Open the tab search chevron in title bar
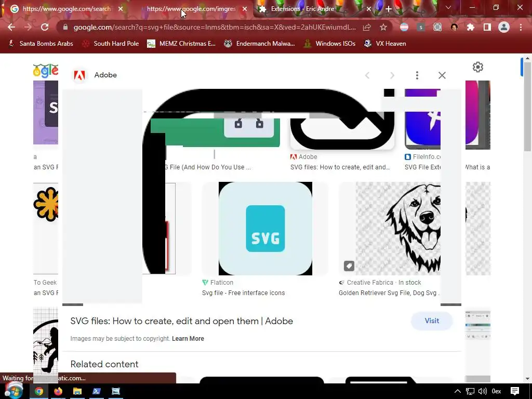532x399 pixels. click(x=448, y=7)
